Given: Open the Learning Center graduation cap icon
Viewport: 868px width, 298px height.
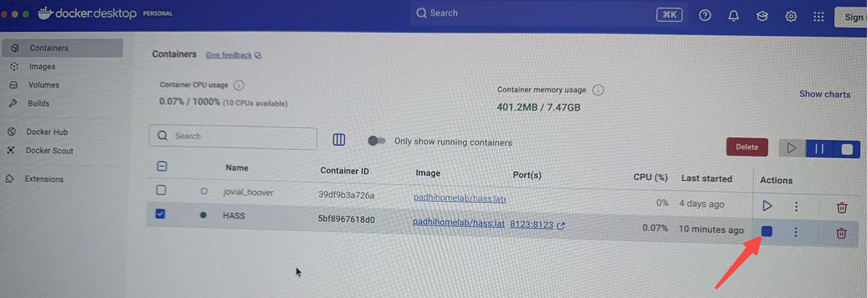Looking at the screenshot, I should [762, 17].
